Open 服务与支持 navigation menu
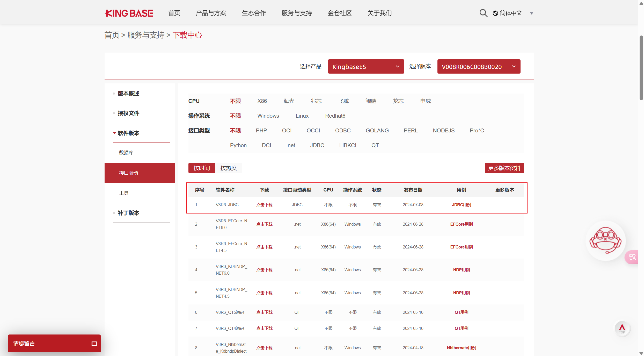Screen dimensions: 644x356 click(x=297, y=13)
